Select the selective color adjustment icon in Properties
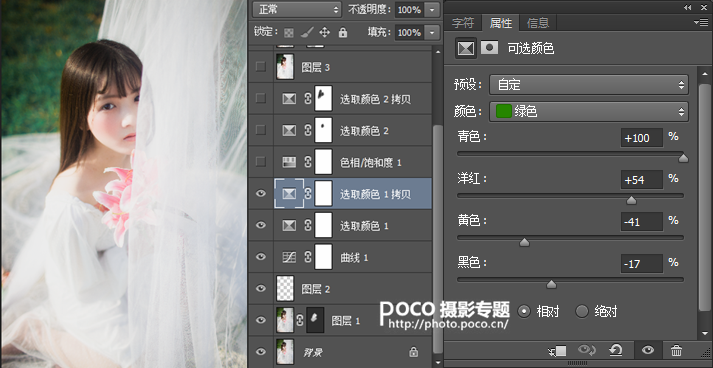Image resolution: width=713 pixels, height=368 pixels. coord(466,48)
